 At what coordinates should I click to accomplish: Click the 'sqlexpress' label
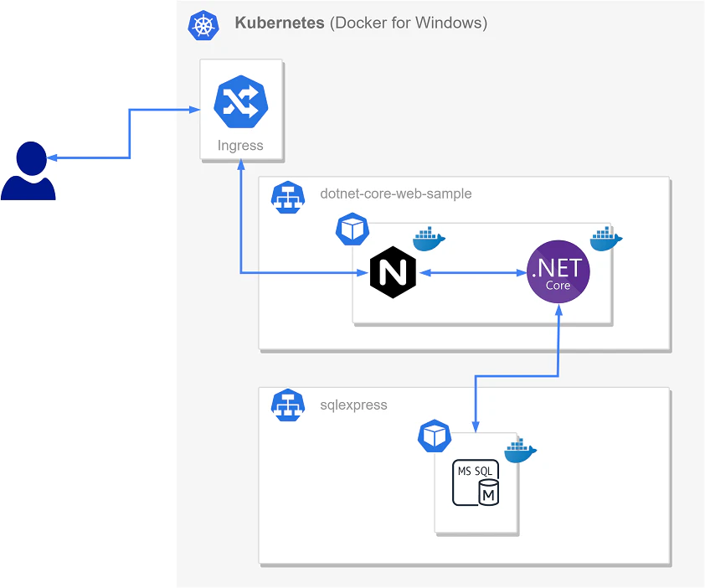(x=353, y=405)
